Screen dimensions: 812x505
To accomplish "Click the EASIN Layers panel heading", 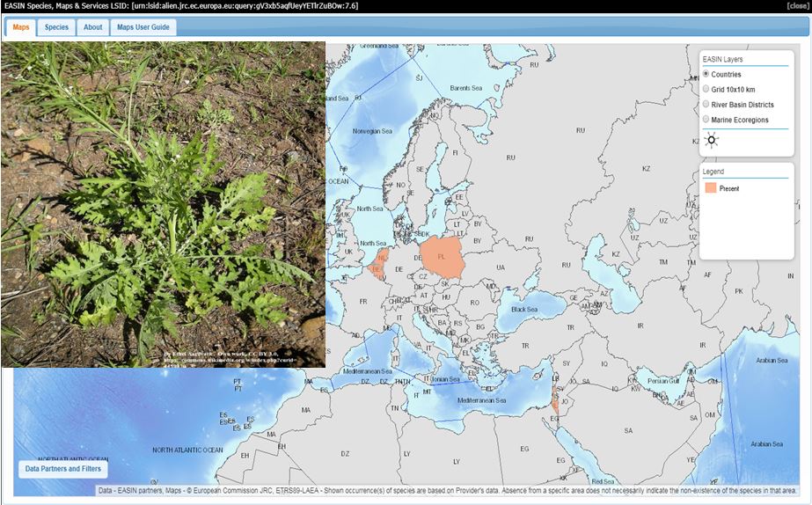I will tap(722, 59).
